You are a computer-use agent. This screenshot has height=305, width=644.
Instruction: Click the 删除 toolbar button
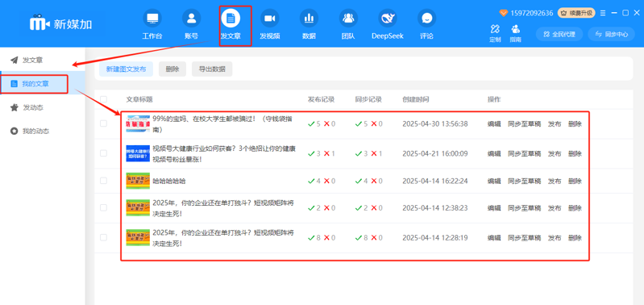(x=172, y=69)
